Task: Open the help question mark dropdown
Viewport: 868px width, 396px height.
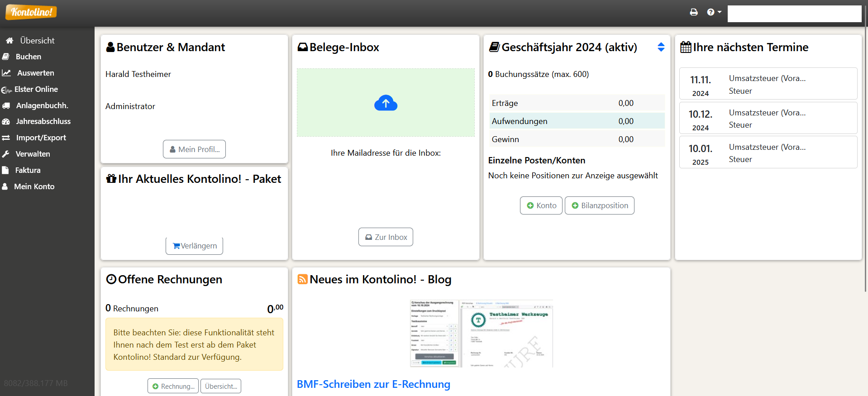Action: [x=714, y=12]
